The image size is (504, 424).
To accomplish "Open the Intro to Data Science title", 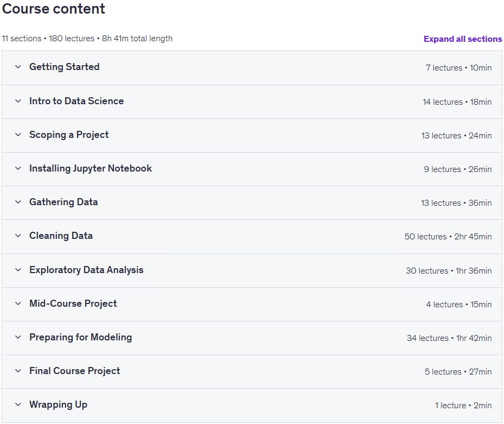I will click(x=76, y=101).
